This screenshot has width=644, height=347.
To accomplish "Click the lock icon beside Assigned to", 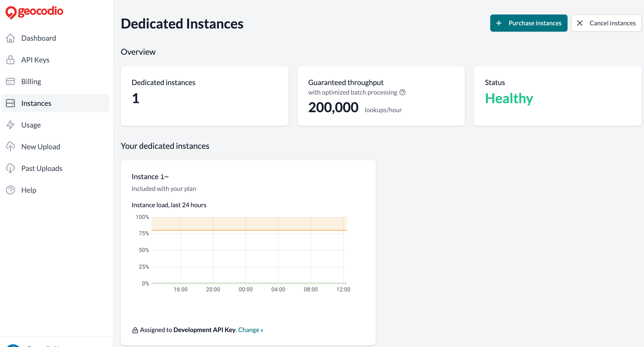I will pos(135,330).
